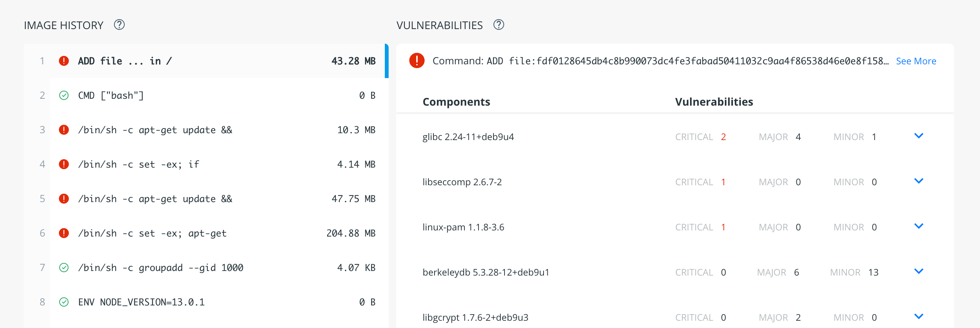This screenshot has height=328, width=980.
Task: Click Vulnerabilities help question-mark icon
Action: click(x=499, y=25)
